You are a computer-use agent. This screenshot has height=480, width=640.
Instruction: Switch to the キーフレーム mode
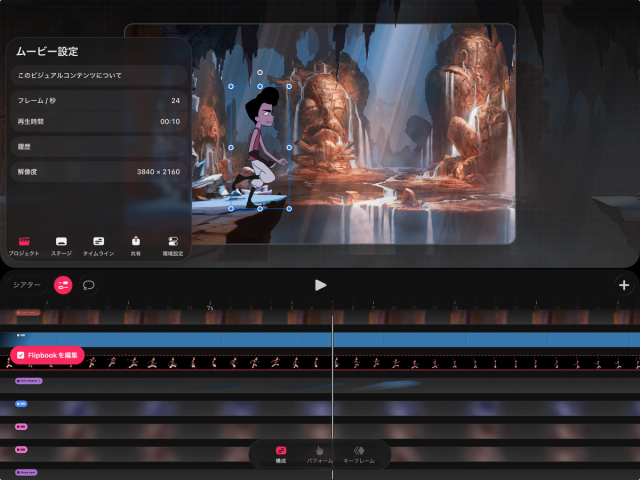coord(359,454)
